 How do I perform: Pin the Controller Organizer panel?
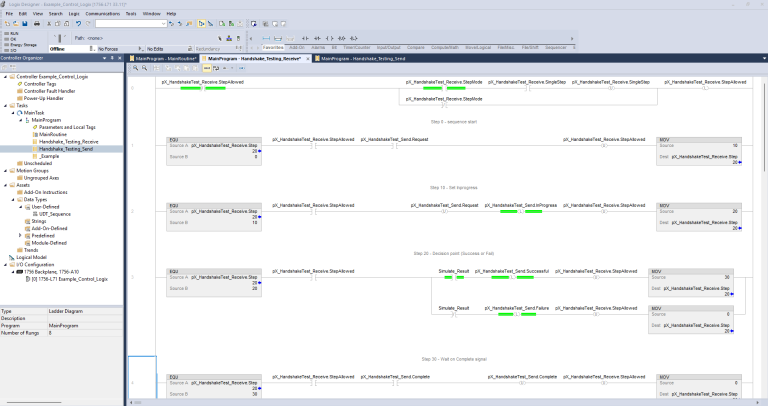(x=112, y=58)
